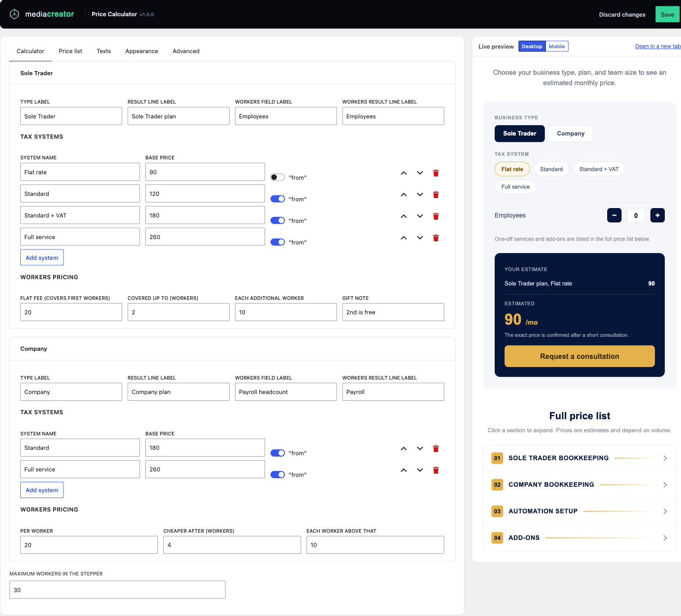681x616 pixels.
Task: Edit Covered up to (workers) field
Action: 179,312
